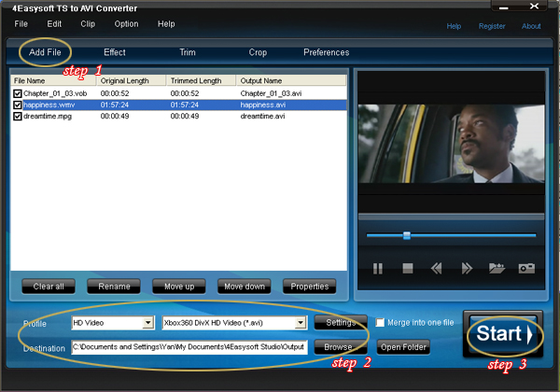This screenshot has height=392, width=560.
Task: Fast forward the preview video
Action: pyautogui.click(x=467, y=269)
